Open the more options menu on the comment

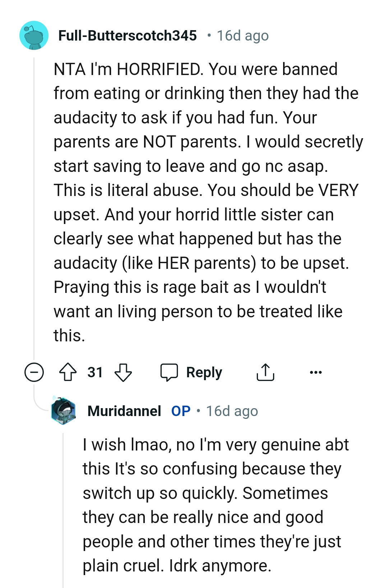tap(315, 373)
